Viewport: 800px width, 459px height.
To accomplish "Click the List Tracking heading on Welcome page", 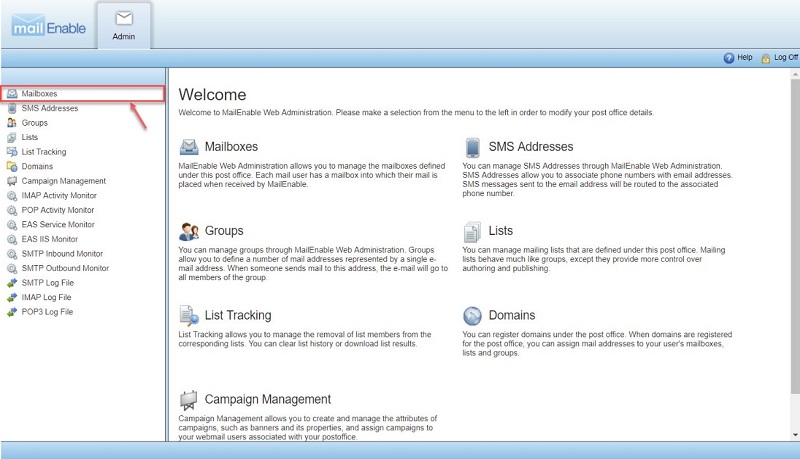I will click(238, 316).
